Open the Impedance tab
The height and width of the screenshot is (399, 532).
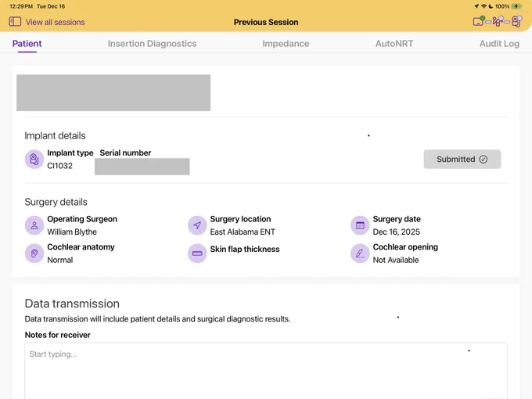coord(286,44)
